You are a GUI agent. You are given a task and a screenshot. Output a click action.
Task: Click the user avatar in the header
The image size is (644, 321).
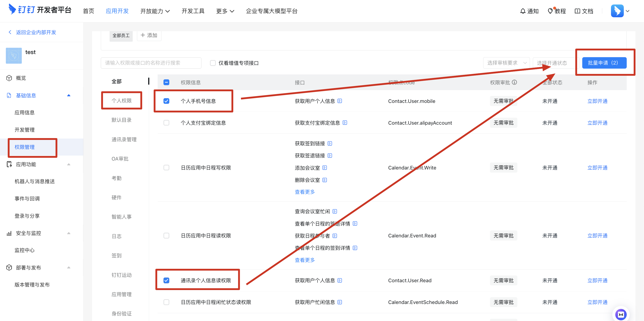[x=617, y=11]
